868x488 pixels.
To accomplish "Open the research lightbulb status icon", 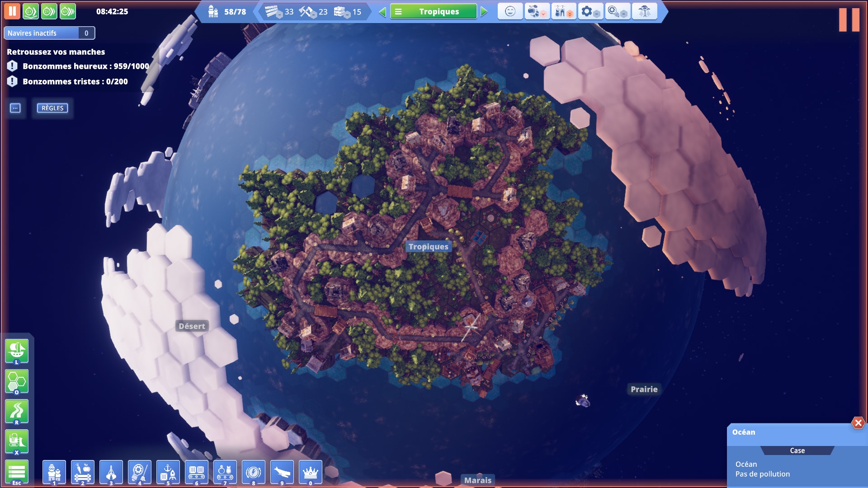I will [617, 11].
